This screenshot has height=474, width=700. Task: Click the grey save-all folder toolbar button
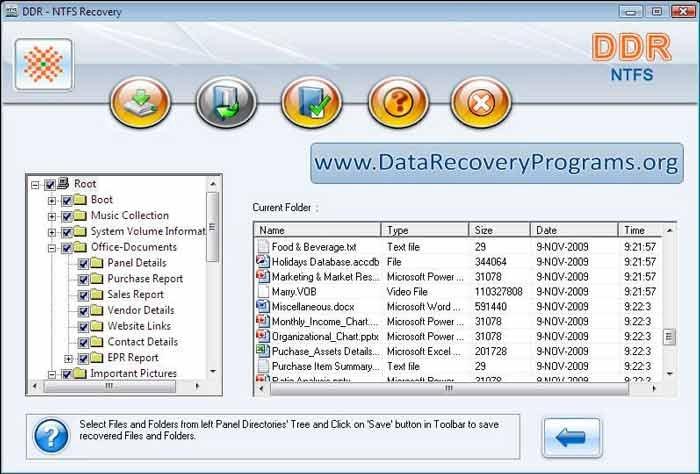pyautogui.click(x=226, y=102)
